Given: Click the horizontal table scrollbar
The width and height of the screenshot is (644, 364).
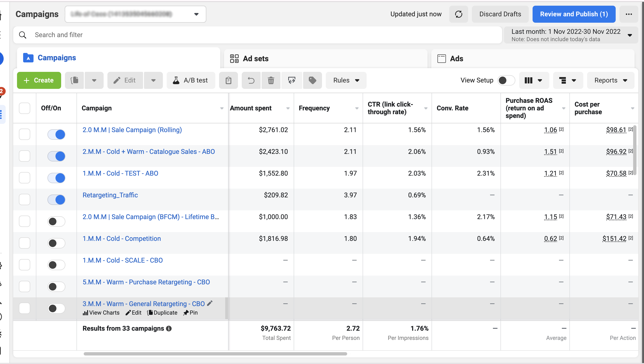Looking at the screenshot, I should pyautogui.click(x=215, y=354).
